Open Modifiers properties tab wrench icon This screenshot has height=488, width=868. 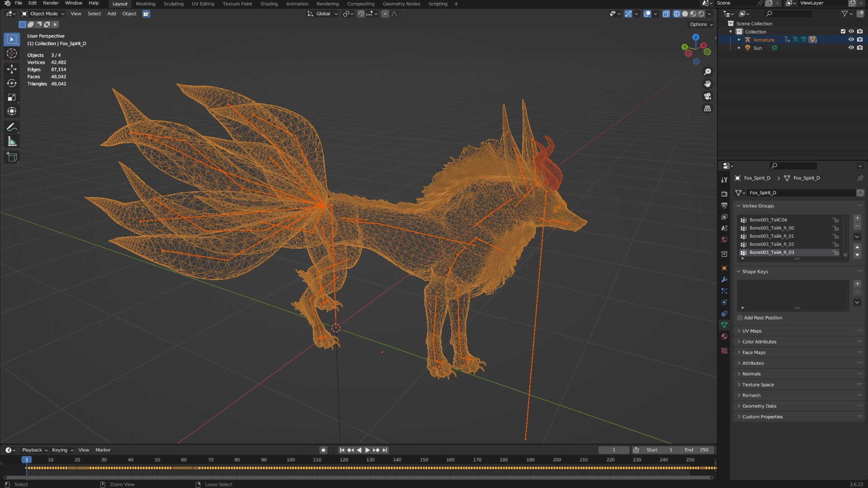tap(724, 280)
